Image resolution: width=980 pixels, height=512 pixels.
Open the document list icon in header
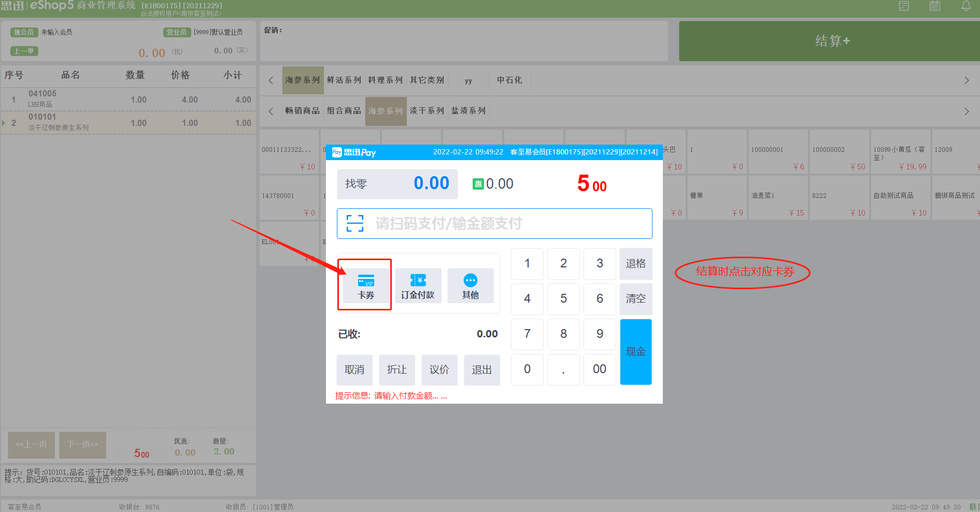click(904, 6)
